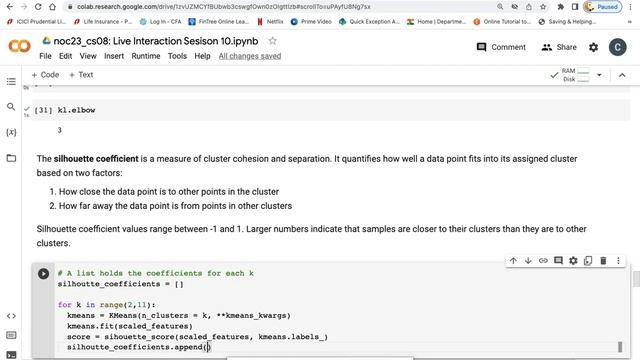Click in the silhoutte_coefficients.append line
The image size is (640, 360).
(x=138, y=347)
